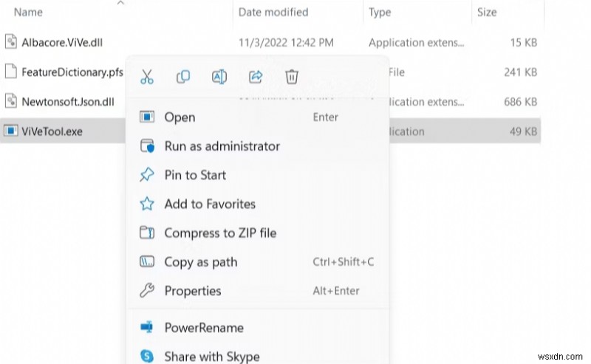Viewport: 591px width, 364px height.
Task: Sort files by Name column header
Action: click(x=30, y=12)
